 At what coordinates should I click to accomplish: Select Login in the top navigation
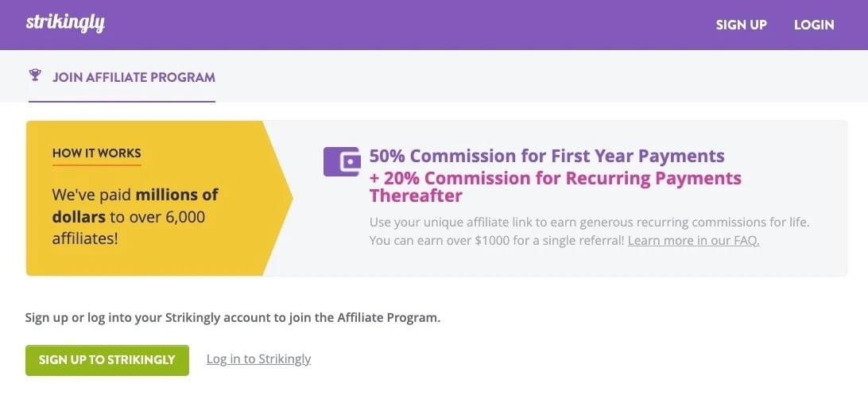814,25
